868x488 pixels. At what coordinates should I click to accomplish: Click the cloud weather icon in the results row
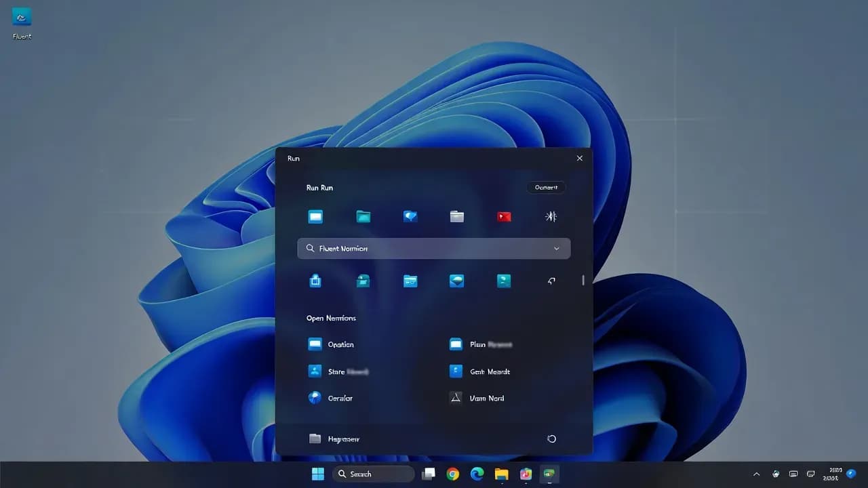coord(456,281)
